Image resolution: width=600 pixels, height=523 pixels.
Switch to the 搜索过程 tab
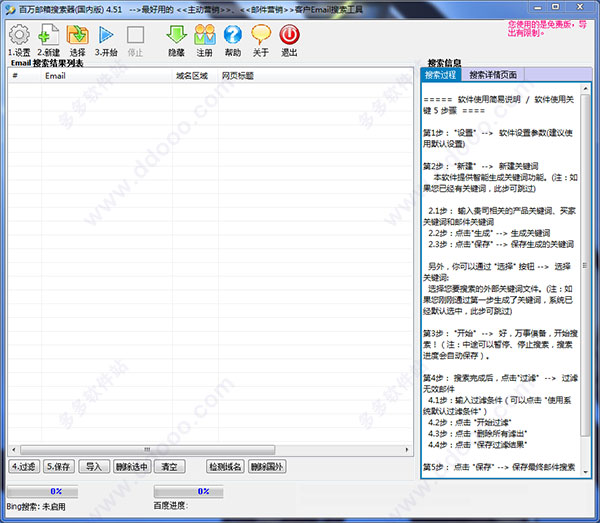click(x=440, y=75)
